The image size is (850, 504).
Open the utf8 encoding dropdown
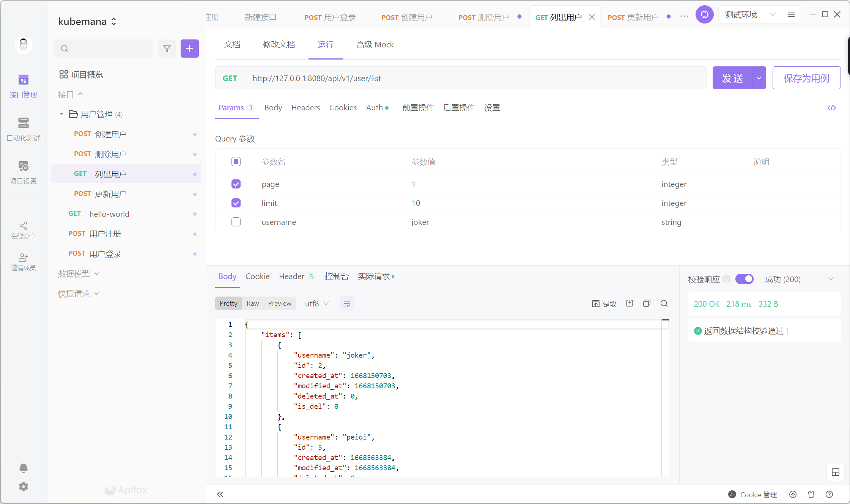tap(317, 303)
